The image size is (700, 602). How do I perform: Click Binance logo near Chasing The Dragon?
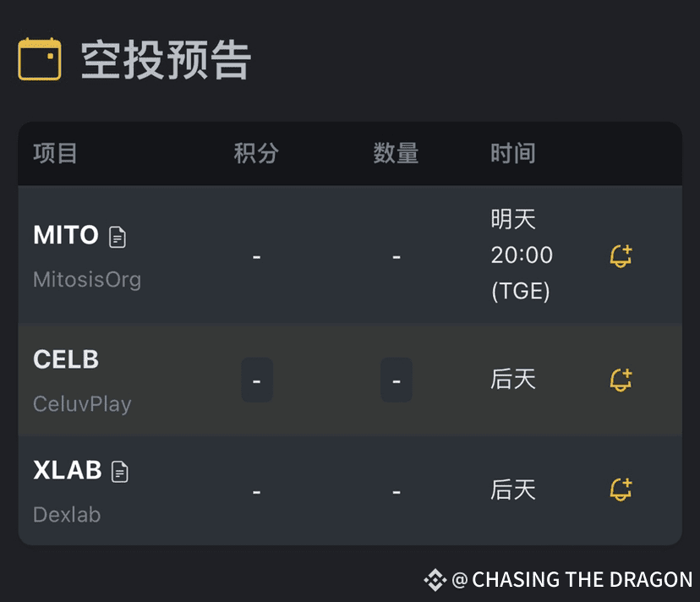435,580
